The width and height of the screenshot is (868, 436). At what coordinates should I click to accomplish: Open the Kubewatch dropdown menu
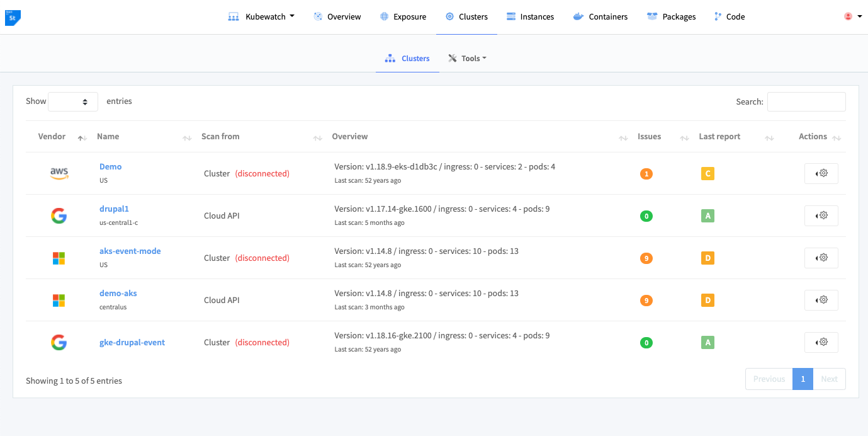(261, 17)
